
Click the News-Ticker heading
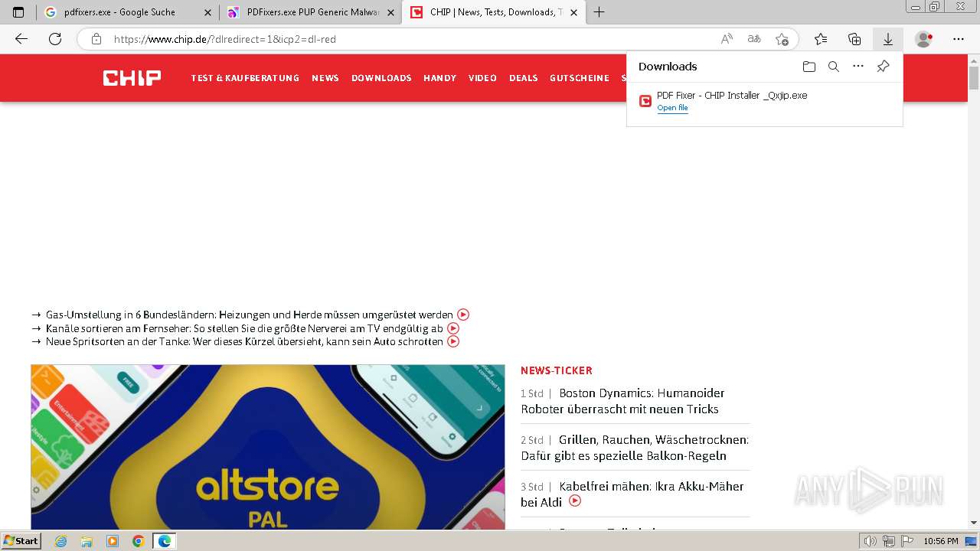[557, 370]
